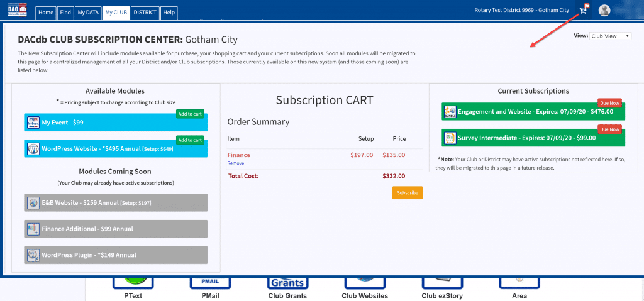The width and height of the screenshot is (644, 301).
Task: Open the Help tab
Action: (169, 13)
